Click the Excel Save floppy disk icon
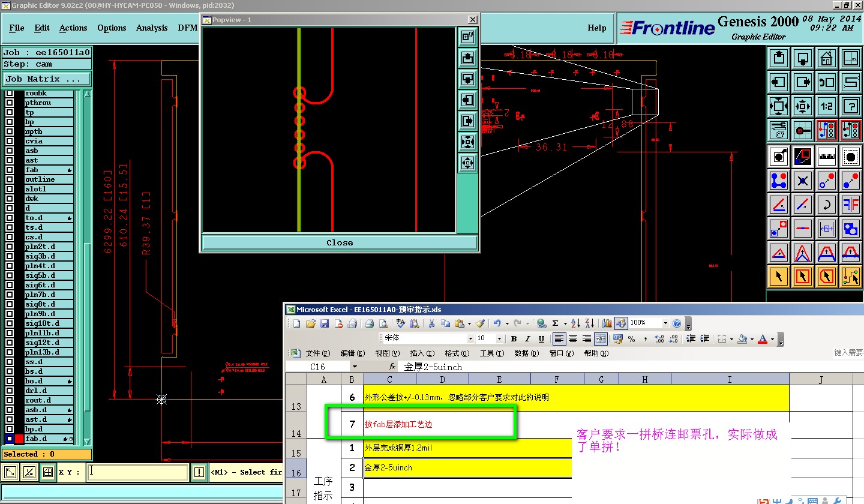 pos(325,323)
